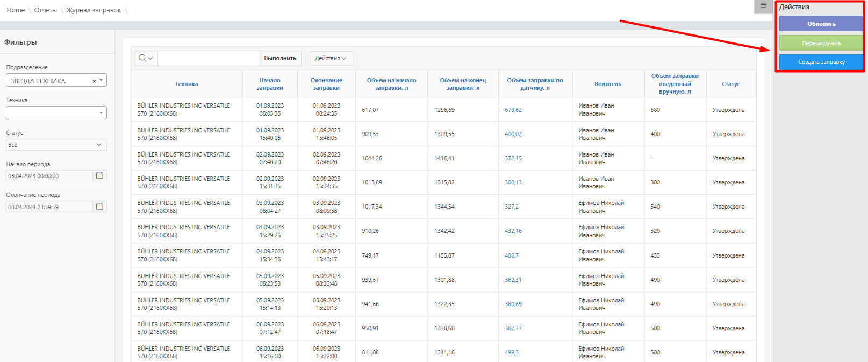This screenshot has width=868, height=362.
Task: Open the 679,62 sensor volume link
Action: tap(513, 110)
